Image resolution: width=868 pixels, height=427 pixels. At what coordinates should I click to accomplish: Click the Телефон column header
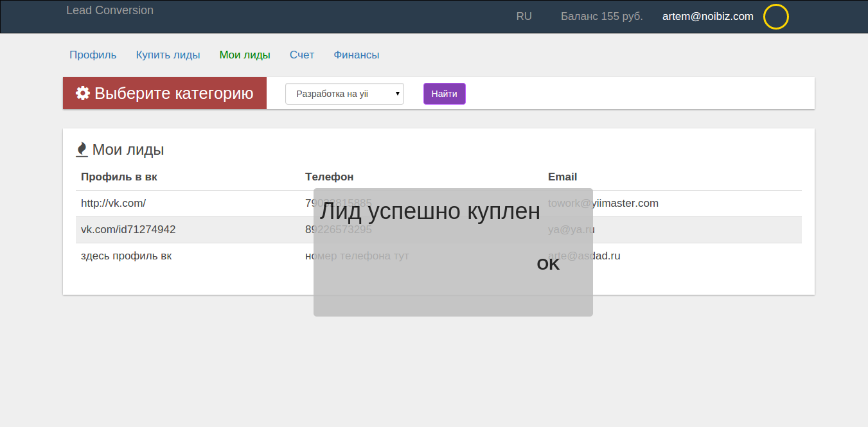click(330, 177)
